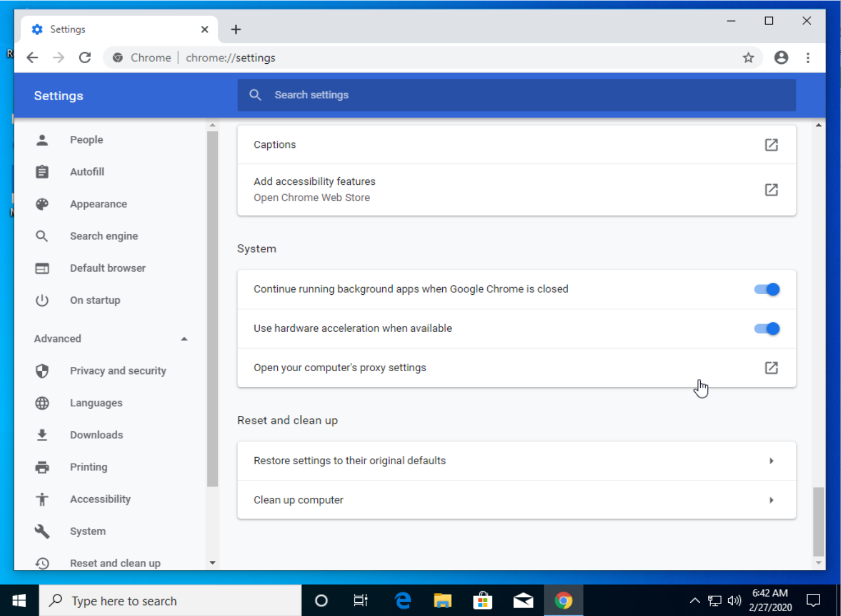Open the Captions settings row
This screenshot has width=841, height=616.
(x=516, y=145)
